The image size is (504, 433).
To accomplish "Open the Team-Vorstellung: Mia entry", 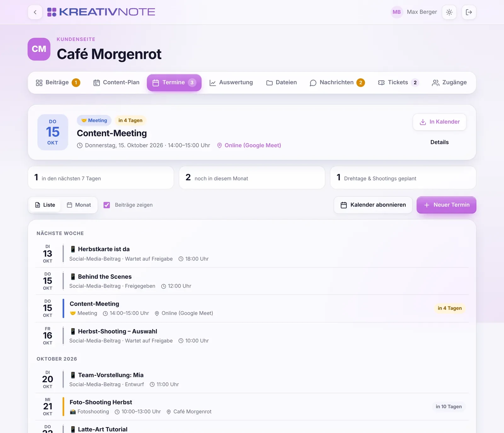I will point(252,379).
